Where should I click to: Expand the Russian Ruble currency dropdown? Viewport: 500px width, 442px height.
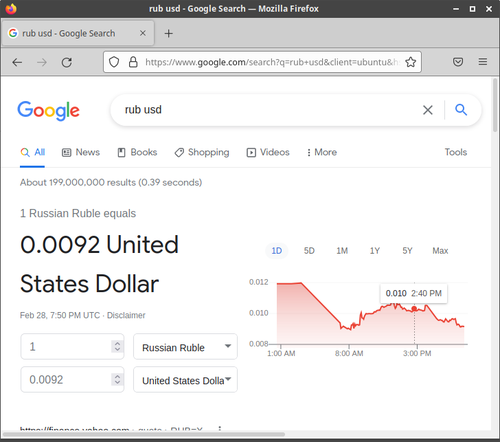coord(185,347)
